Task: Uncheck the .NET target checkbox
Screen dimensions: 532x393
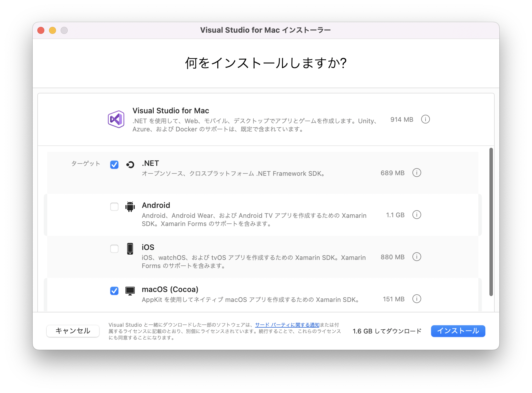Action: [x=114, y=165]
